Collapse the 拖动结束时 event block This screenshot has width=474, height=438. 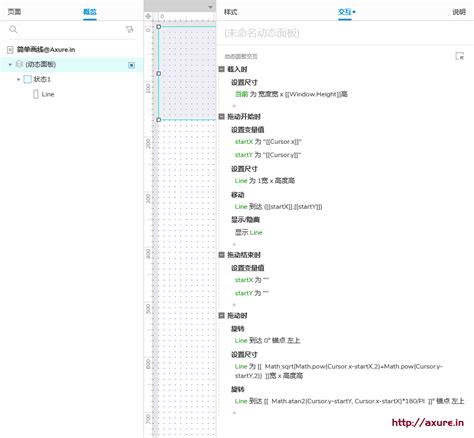pos(221,255)
